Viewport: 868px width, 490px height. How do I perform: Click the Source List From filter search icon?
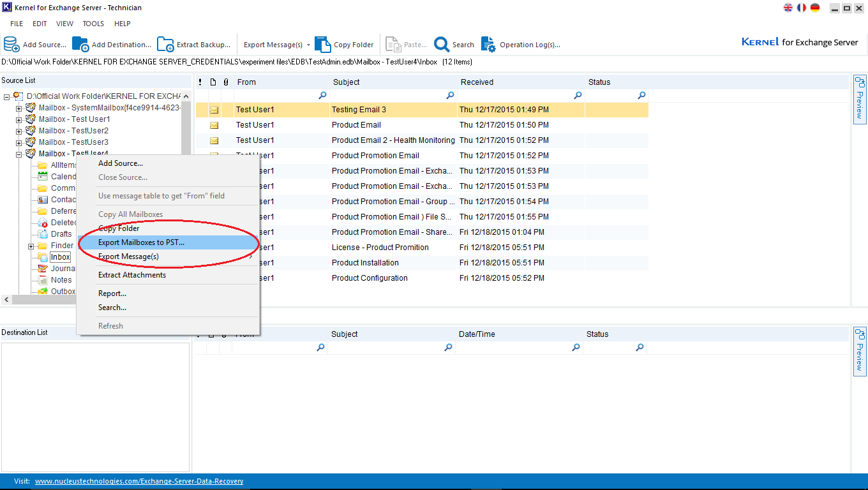point(322,95)
